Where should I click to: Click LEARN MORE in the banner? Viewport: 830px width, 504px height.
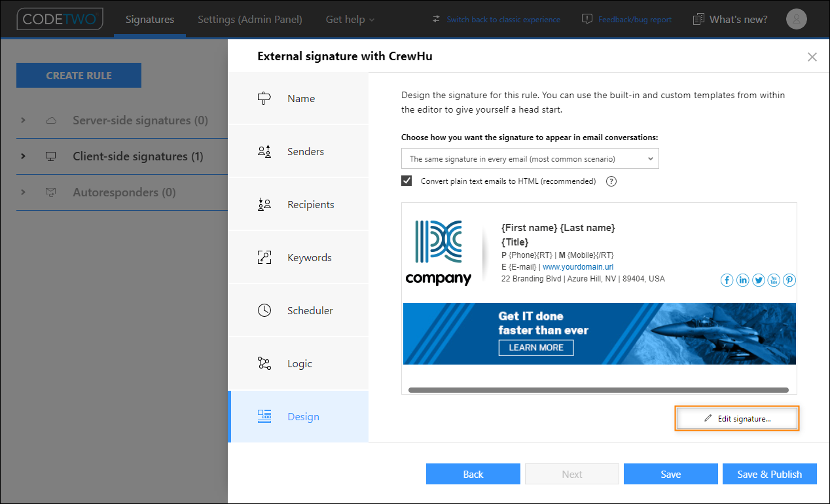[536, 348]
